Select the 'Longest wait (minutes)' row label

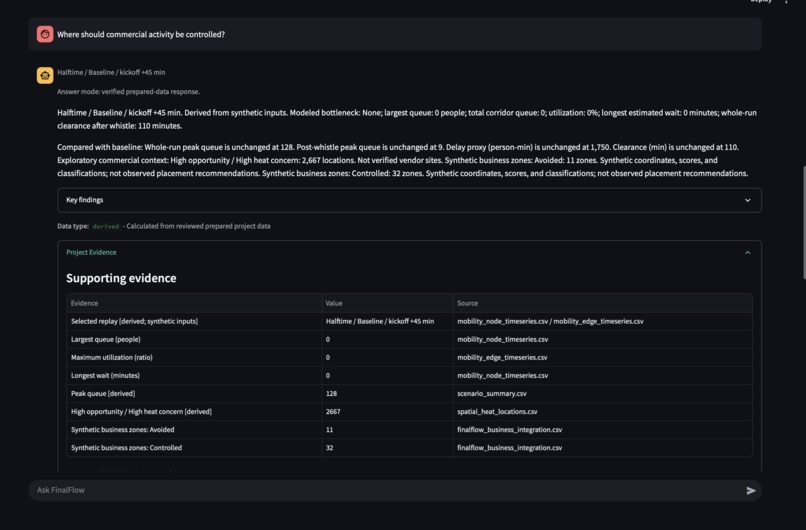point(105,375)
